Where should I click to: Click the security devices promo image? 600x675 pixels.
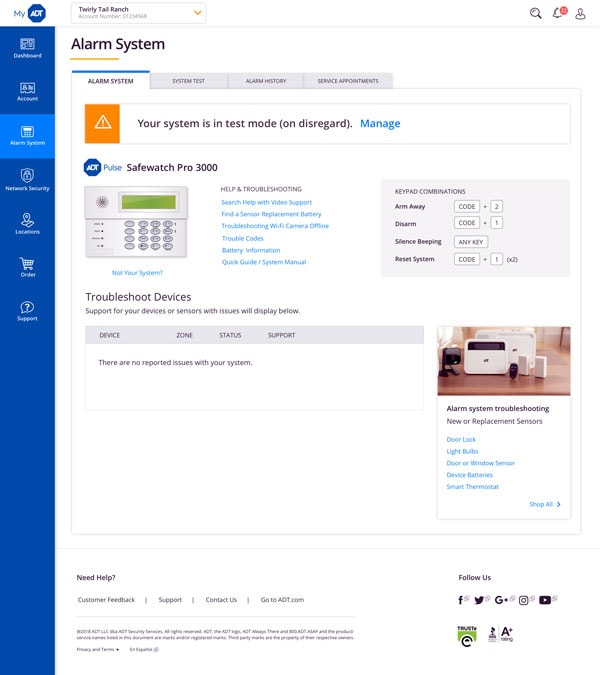pyautogui.click(x=504, y=361)
